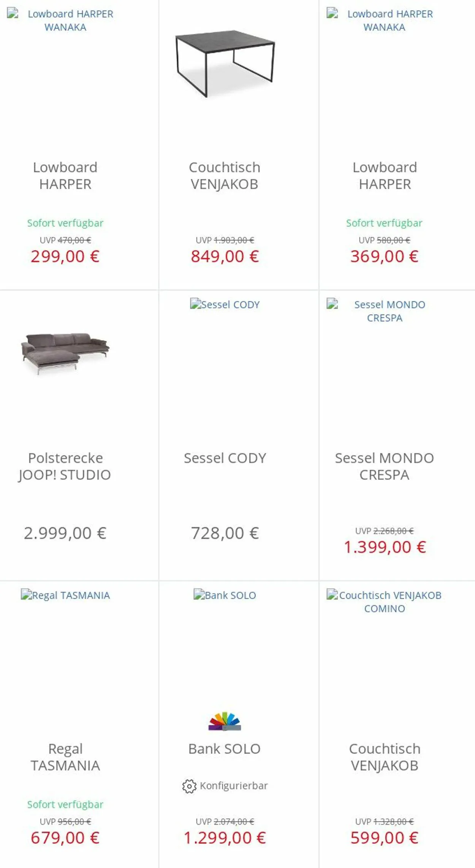Image resolution: width=475 pixels, height=868 pixels.
Task: Click the broken image icon of the 369,00 € Lowboard
Action: (332, 13)
